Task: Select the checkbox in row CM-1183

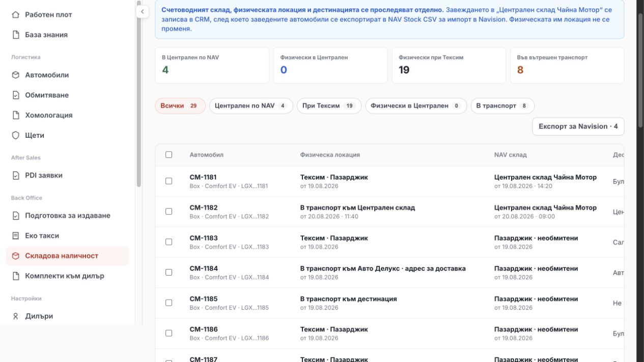Action: 169,242
